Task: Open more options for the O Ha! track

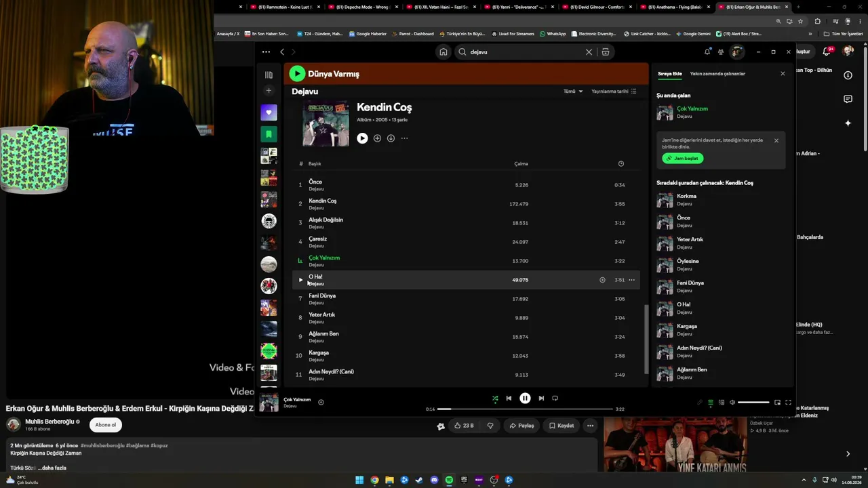Action: [x=631, y=280]
